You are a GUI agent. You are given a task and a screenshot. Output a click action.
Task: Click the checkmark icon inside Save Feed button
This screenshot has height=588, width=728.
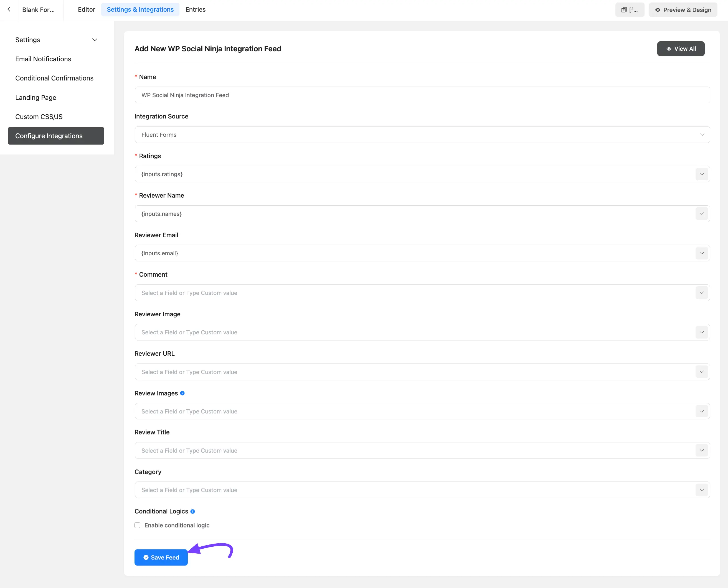pyautogui.click(x=146, y=557)
